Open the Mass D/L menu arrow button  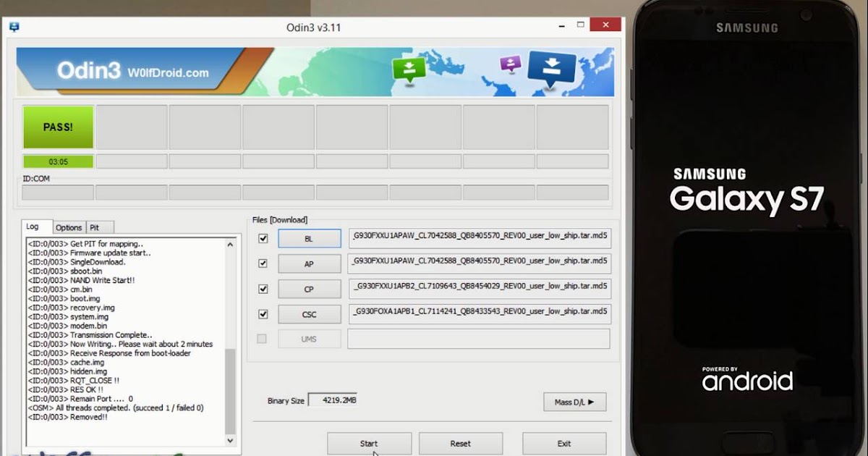coord(575,402)
